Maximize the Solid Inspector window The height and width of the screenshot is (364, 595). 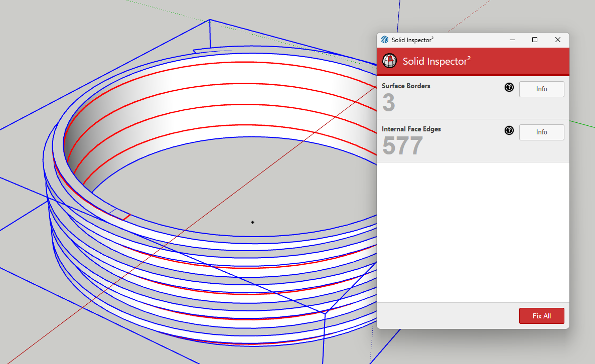pyautogui.click(x=535, y=40)
